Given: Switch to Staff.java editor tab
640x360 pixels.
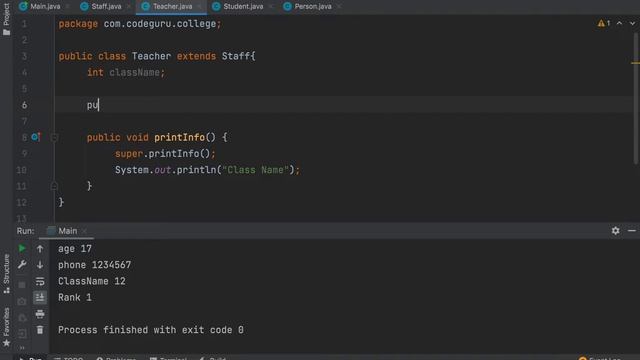Looking at the screenshot, I should point(105,7).
